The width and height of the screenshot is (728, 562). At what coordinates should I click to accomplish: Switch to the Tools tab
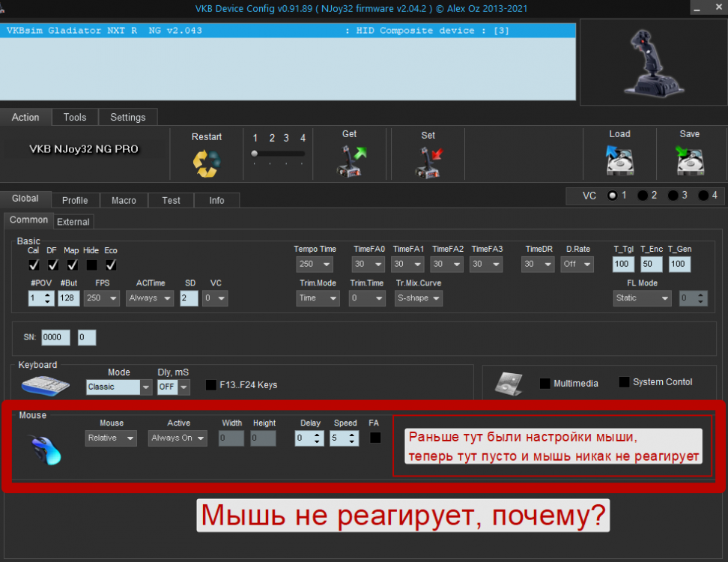[x=75, y=117]
